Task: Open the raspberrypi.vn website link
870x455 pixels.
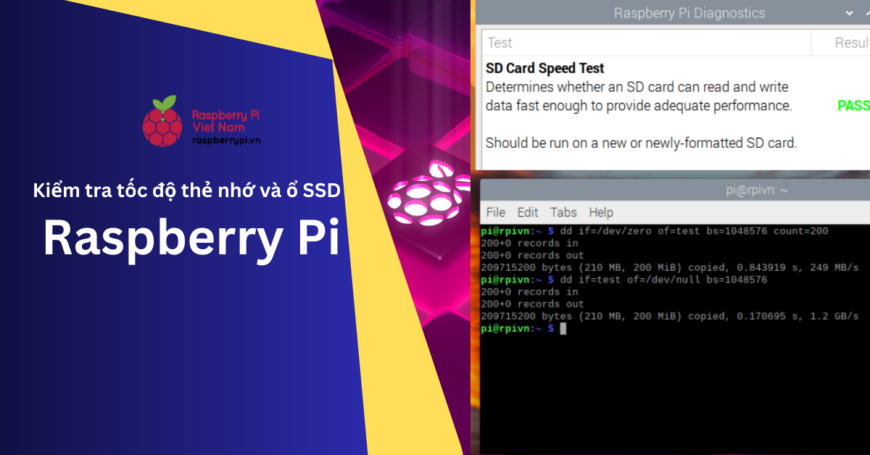Action: point(226,141)
